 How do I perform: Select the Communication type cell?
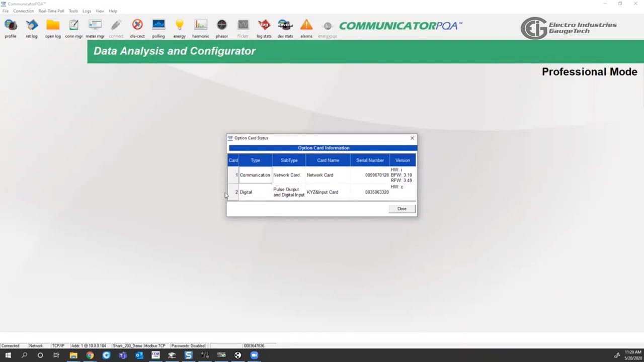[x=255, y=175]
